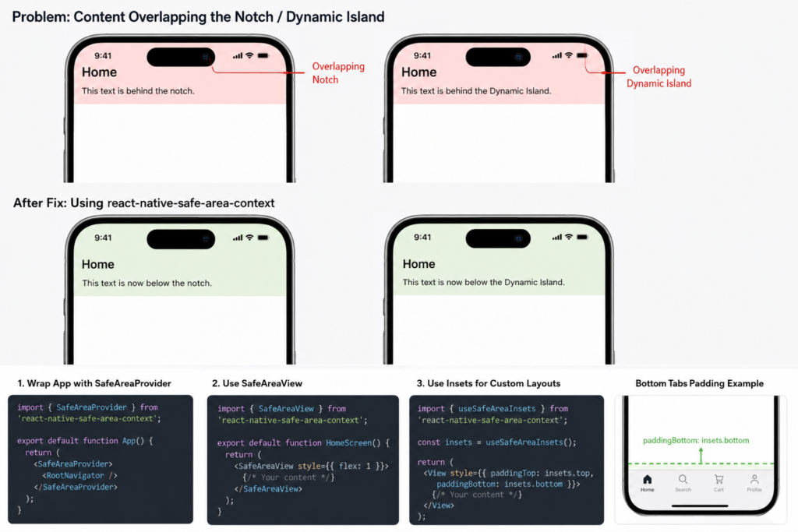Viewport: 798px width, 532px height.
Task: Click signal bars on 'now below the notch' phone
Action: pos(238,238)
